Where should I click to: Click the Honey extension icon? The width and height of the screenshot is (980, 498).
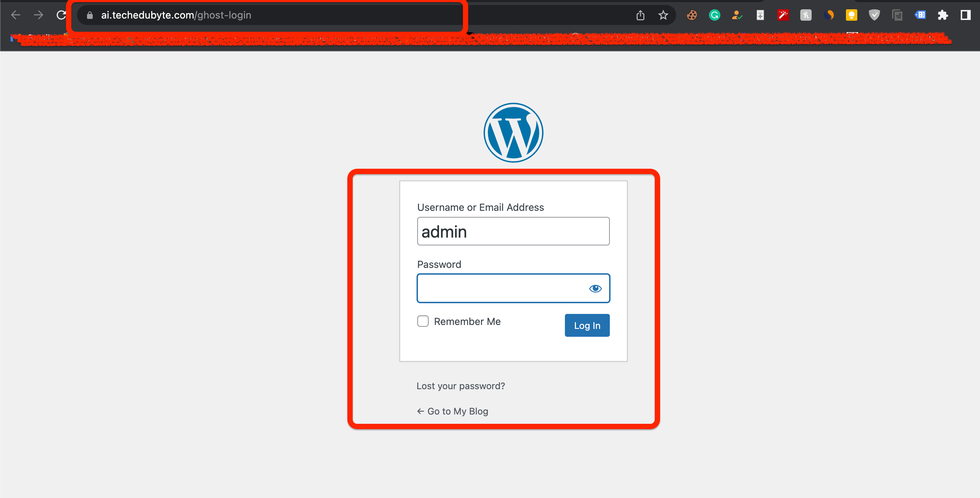pyautogui.click(x=806, y=15)
